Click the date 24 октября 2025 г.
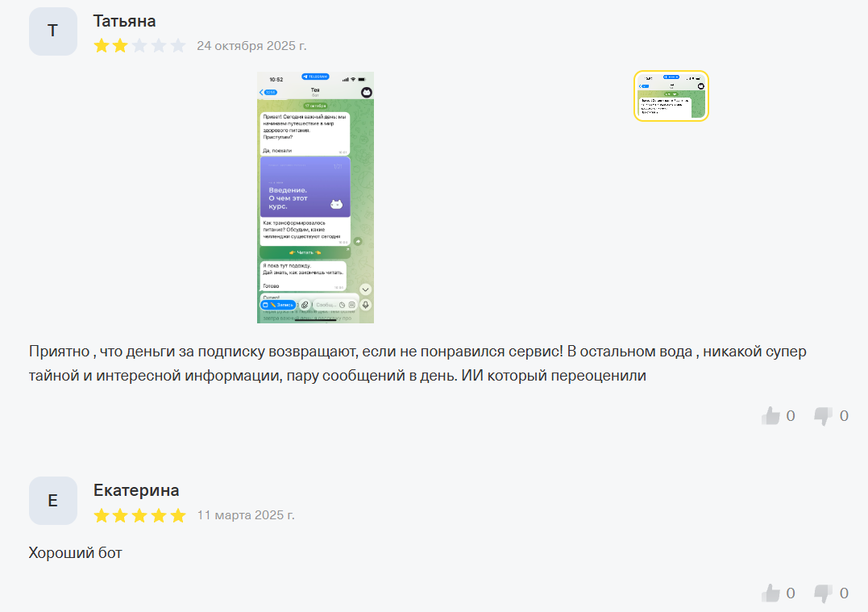 coord(252,46)
